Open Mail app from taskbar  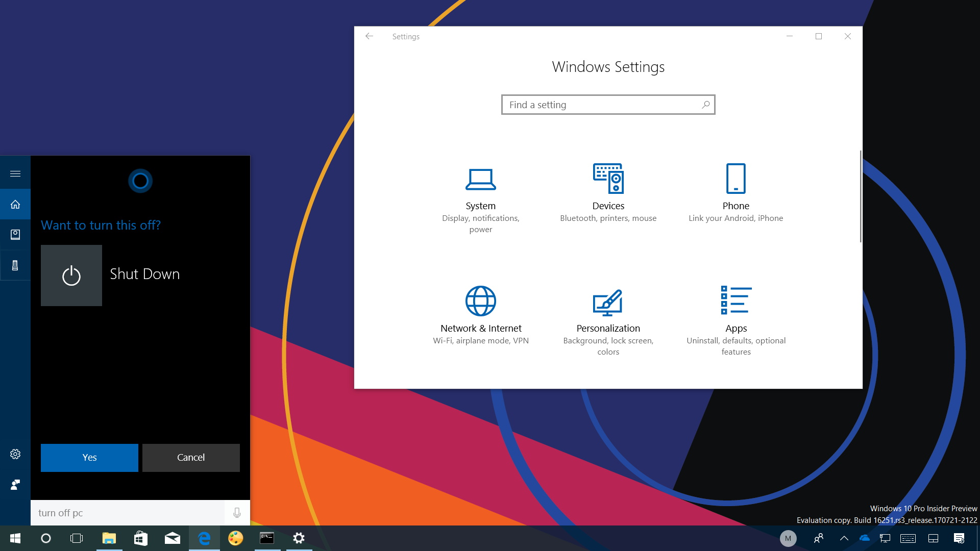click(173, 538)
